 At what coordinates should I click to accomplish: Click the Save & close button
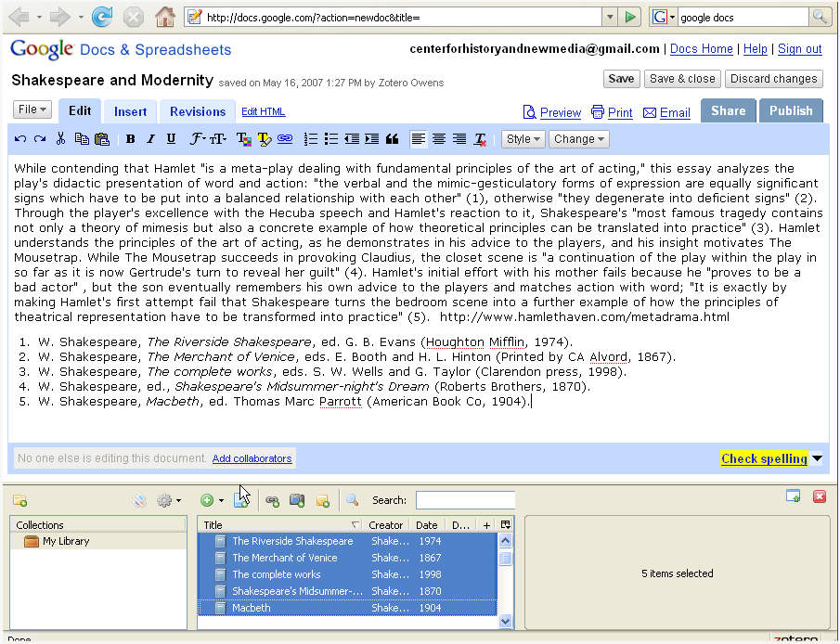682,79
